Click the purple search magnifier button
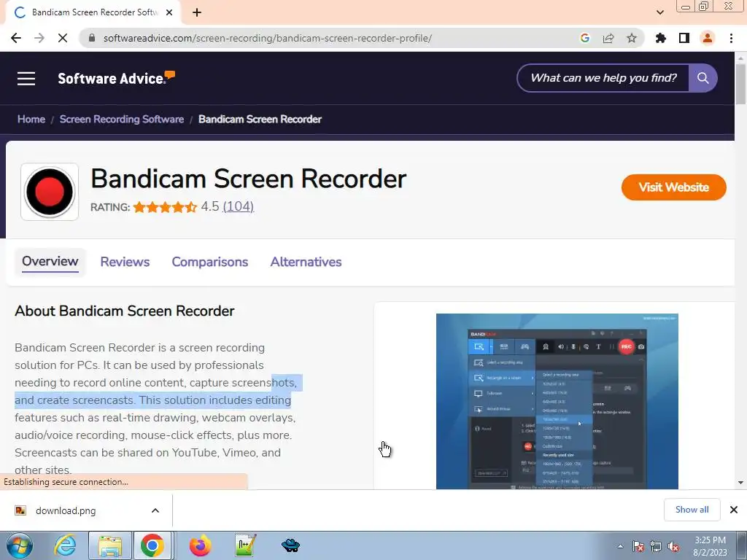Viewport: 747px width, 560px height. 703,78
